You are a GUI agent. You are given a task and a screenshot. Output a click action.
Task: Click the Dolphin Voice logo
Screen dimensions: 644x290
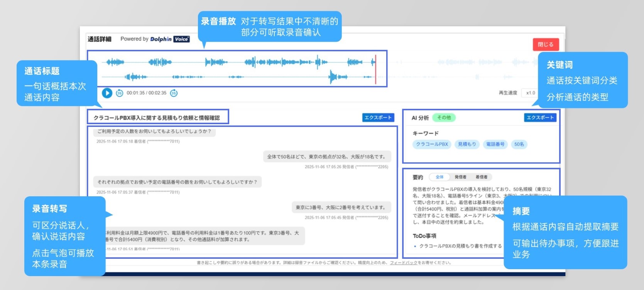(170, 39)
